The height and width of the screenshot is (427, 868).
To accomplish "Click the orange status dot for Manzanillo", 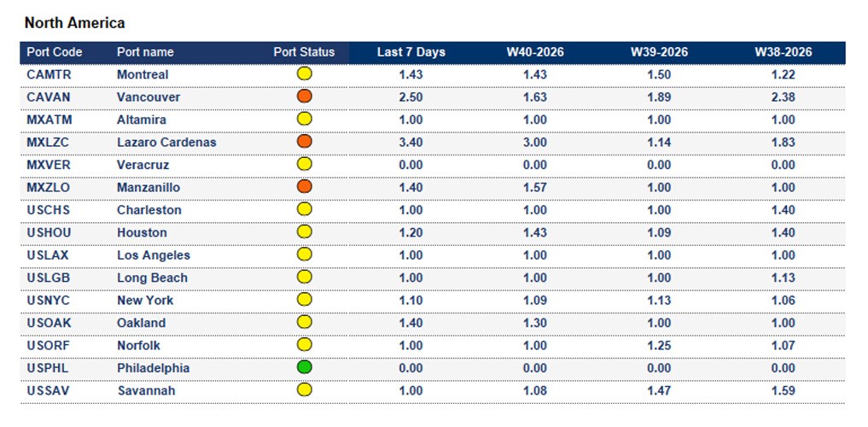I will point(305,187).
